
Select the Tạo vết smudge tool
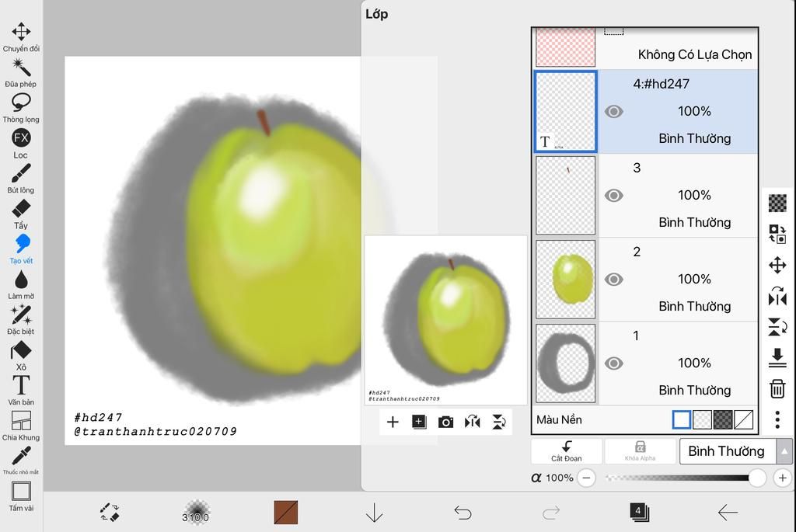point(21,249)
